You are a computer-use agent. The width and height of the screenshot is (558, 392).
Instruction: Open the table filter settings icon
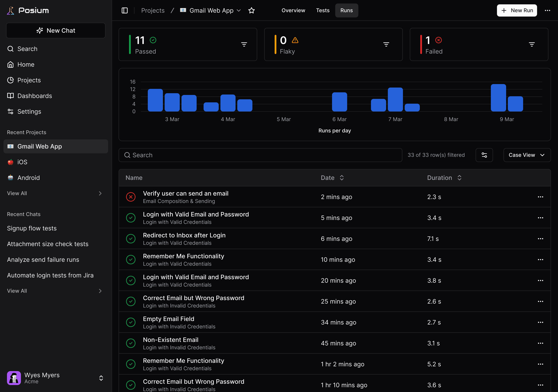click(484, 155)
